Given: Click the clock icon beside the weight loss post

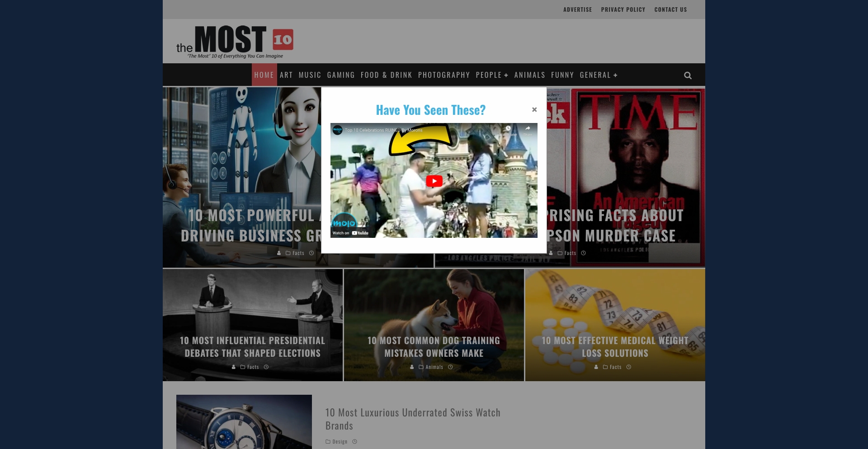Looking at the screenshot, I should (628, 367).
